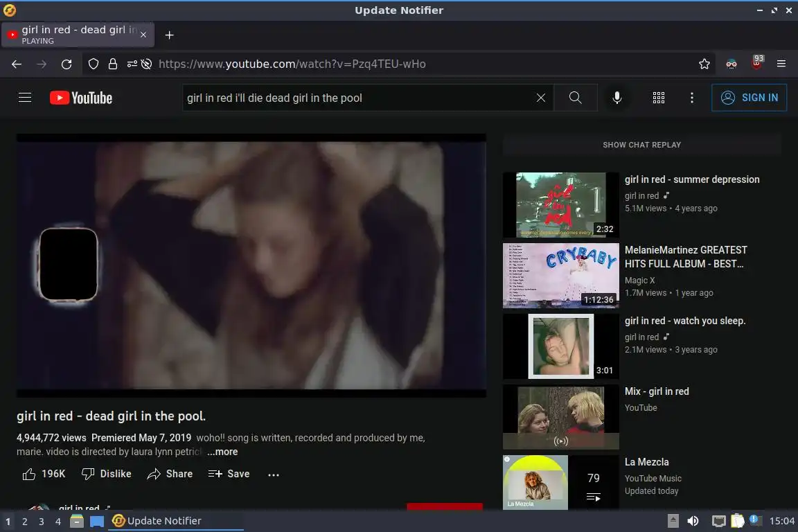The image size is (798, 532).
Task: Close the girl in red browser tab
Action: click(x=143, y=35)
